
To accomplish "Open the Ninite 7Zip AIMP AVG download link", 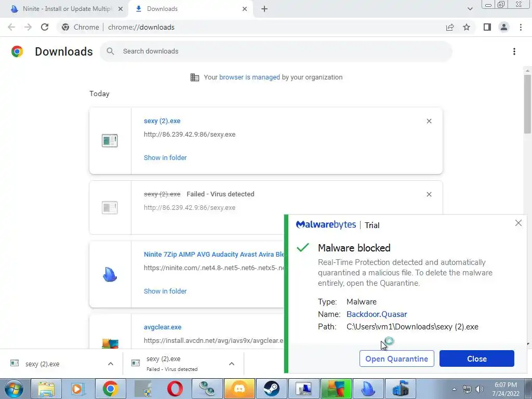I will [x=214, y=254].
